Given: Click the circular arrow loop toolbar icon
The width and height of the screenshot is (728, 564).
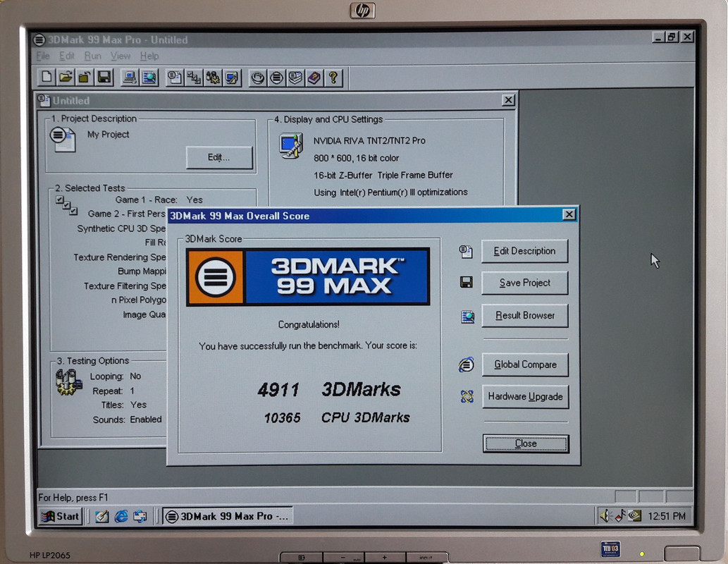Looking at the screenshot, I should pos(258,78).
